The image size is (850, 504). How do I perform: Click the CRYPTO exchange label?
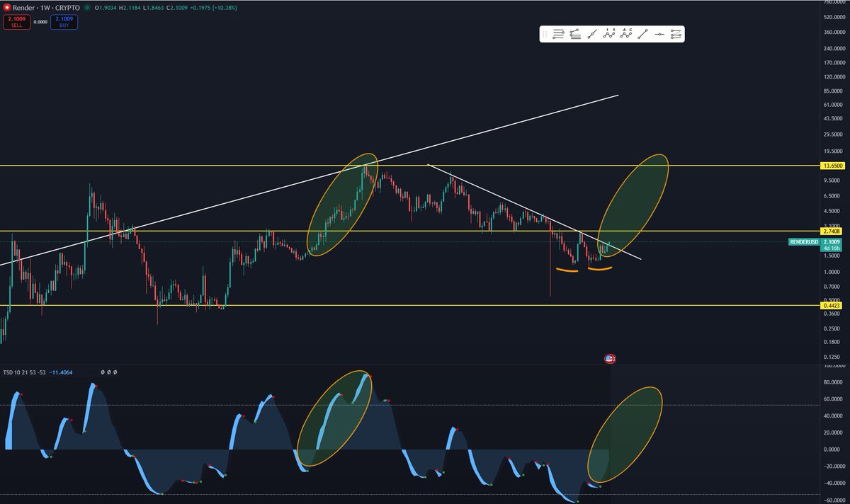[x=67, y=7]
